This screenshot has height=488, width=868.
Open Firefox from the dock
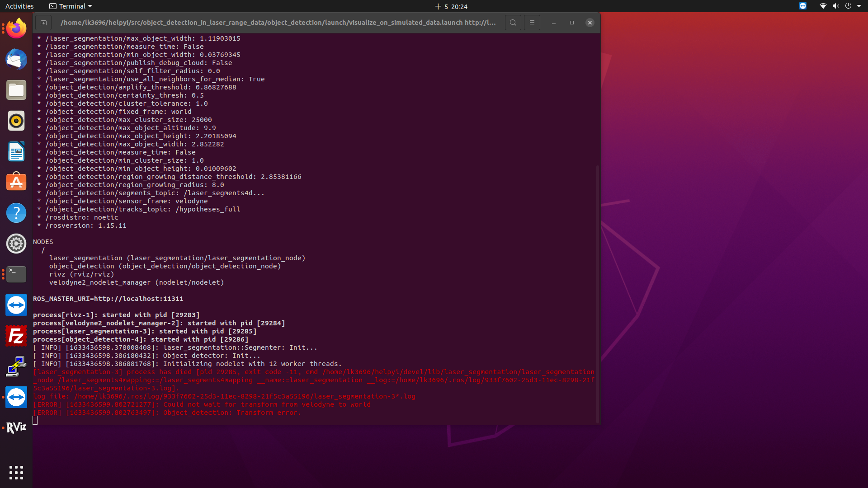tap(16, 28)
